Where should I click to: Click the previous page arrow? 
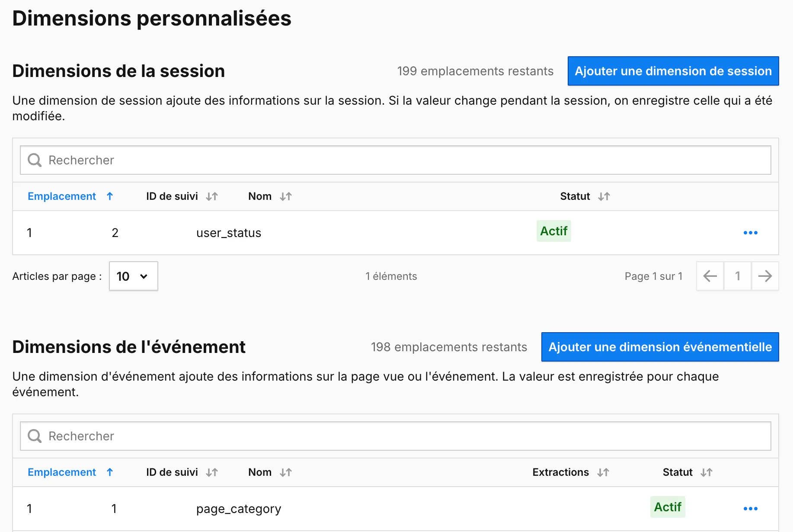(x=710, y=276)
